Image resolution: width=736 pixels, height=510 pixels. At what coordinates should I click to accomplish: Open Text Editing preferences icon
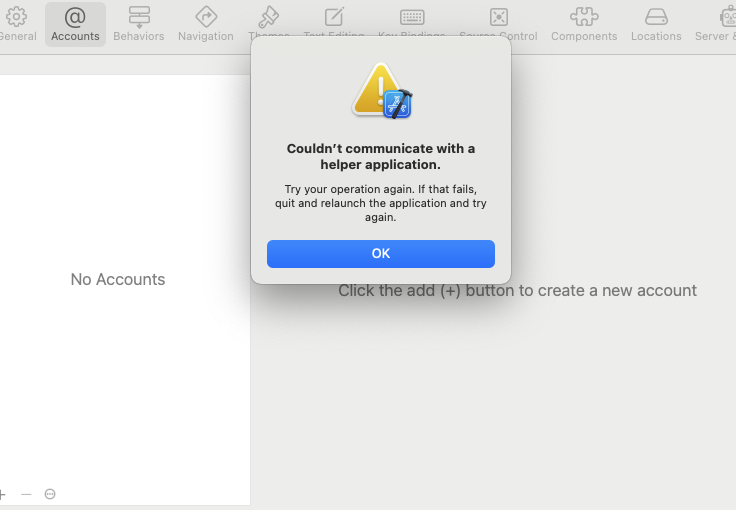coord(334,18)
